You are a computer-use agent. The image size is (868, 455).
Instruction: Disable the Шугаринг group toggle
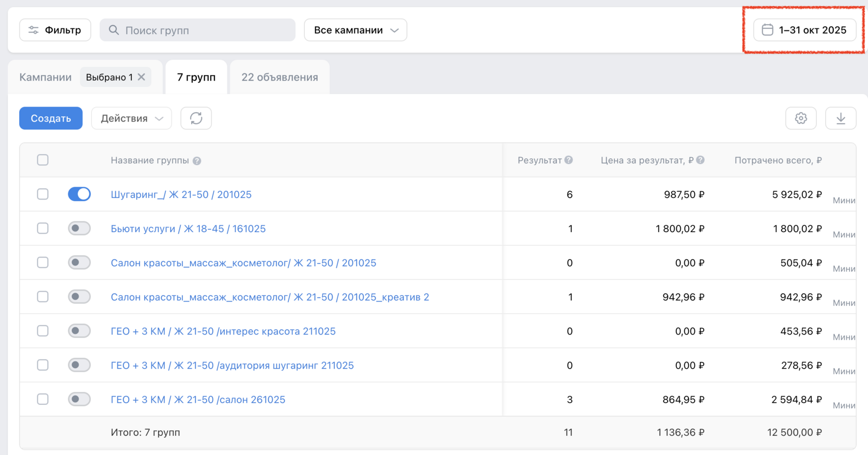click(79, 194)
